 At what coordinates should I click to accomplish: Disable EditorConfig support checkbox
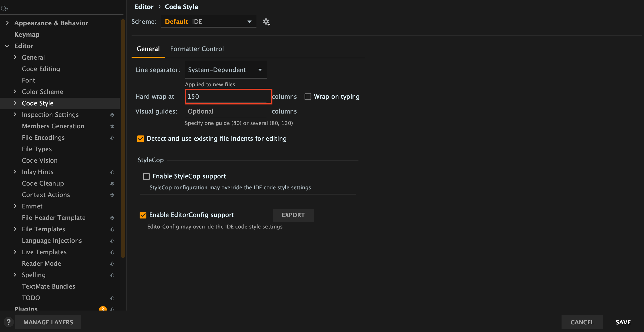143,215
